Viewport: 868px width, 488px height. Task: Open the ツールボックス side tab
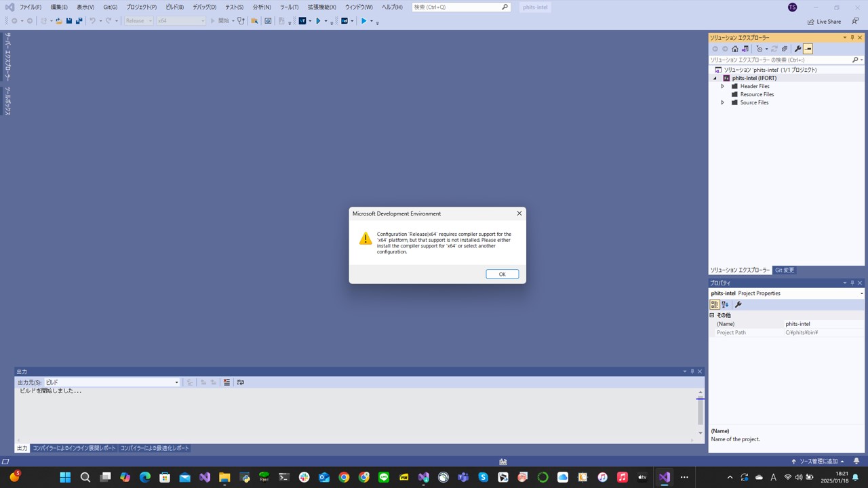tap(7, 101)
